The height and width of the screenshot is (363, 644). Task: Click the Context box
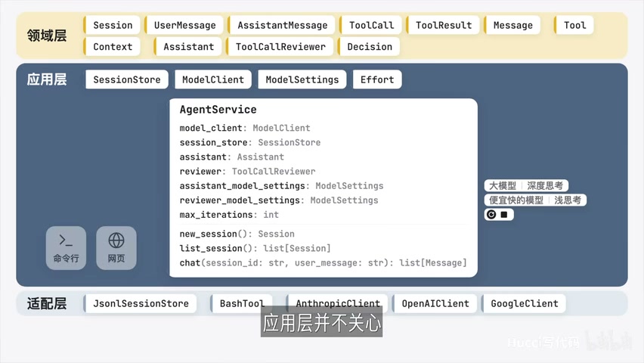pyautogui.click(x=112, y=46)
